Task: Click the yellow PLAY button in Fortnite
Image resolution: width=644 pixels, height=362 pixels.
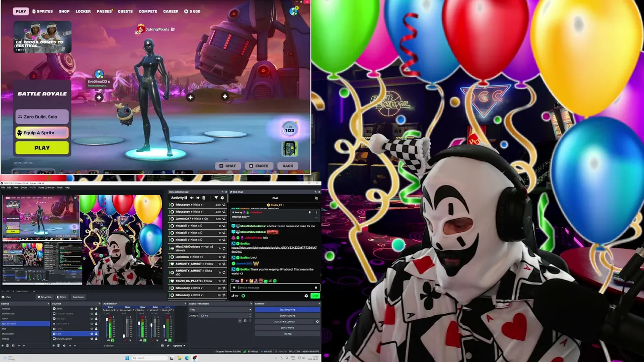Action: [42, 148]
